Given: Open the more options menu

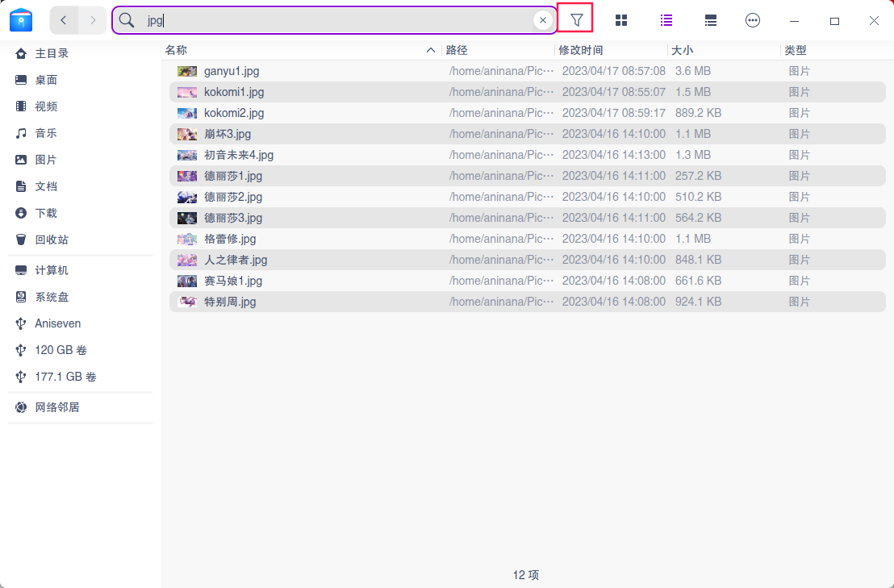Looking at the screenshot, I should (x=753, y=20).
